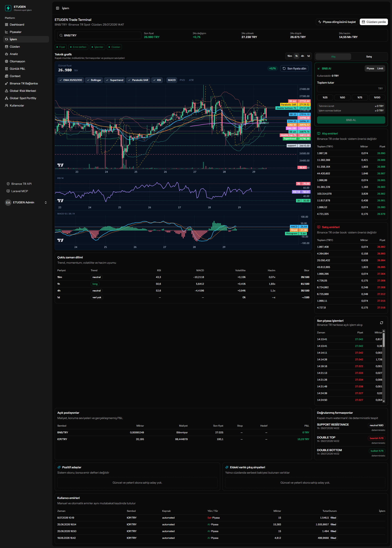Open Analiz in the sidebar
The height and width of the screenshot is (548, 392).
pyautogui.click(x=26, y=54)
